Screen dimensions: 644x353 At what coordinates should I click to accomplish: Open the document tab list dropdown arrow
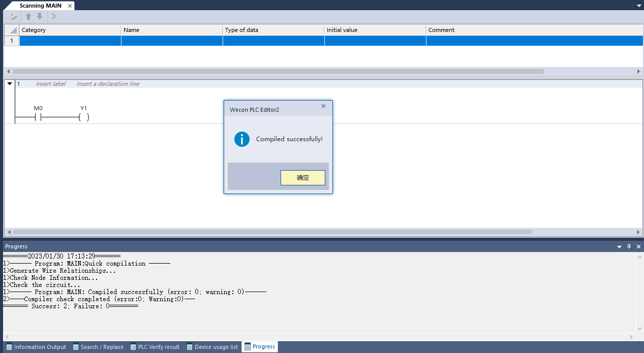click(x=639, y=6)
